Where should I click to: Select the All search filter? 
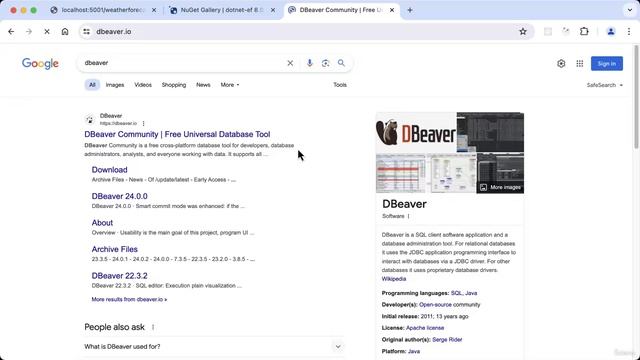point(92,85)
